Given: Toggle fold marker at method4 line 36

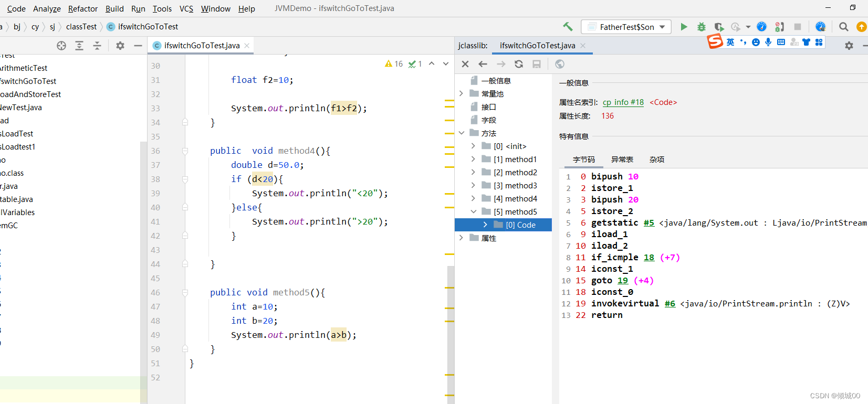Looking at the screenshot, I should click(x=185, y=151).
